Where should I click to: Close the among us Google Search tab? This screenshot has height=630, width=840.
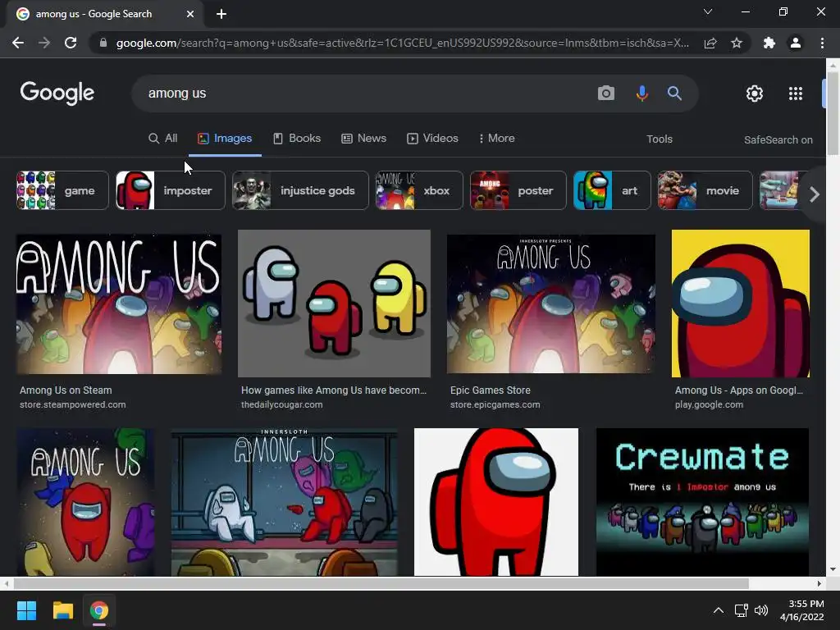click(190, 14)
